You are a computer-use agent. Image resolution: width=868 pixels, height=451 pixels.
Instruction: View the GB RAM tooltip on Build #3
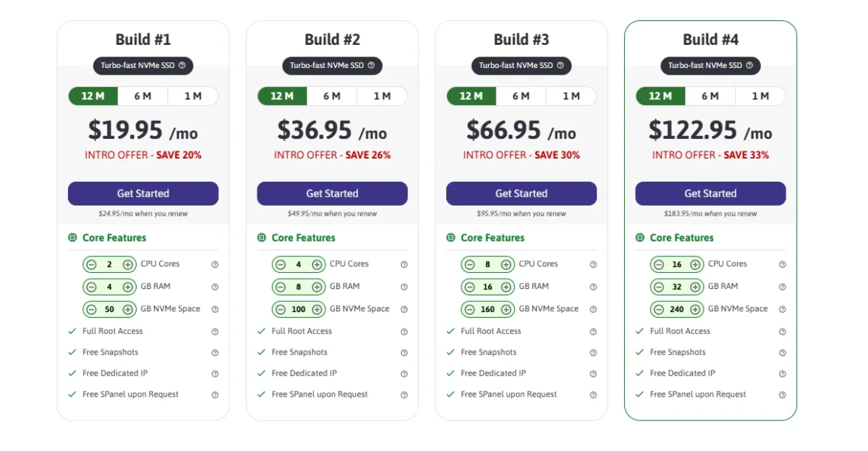click(593, 286)
